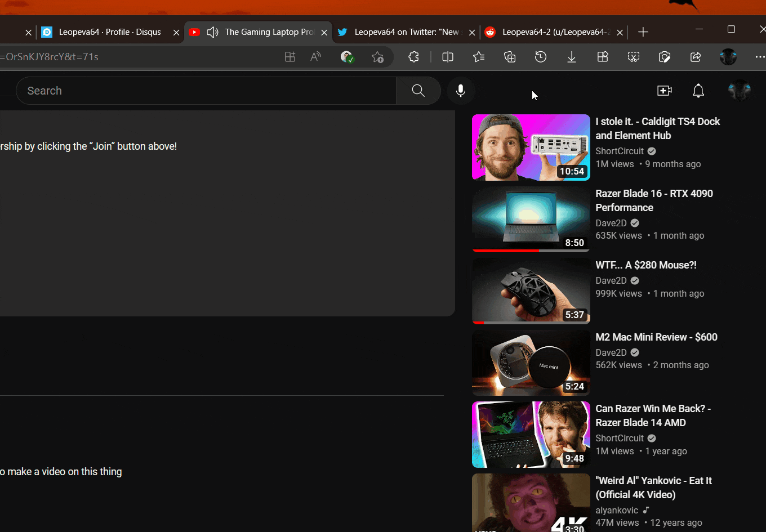
Task: Click title "Can Razer Win Me Back?"
Action: 653,415
